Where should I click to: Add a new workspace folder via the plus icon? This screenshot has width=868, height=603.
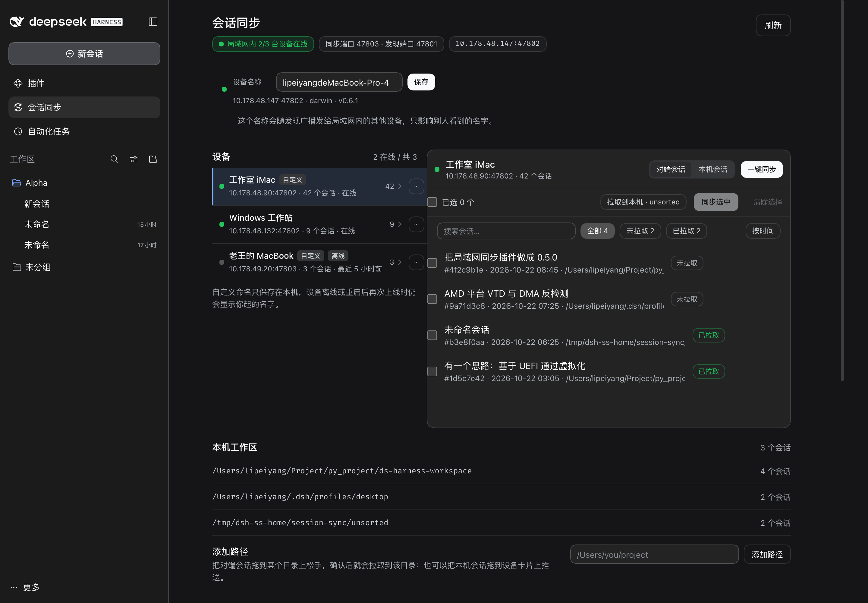click(x=153, y=159)
